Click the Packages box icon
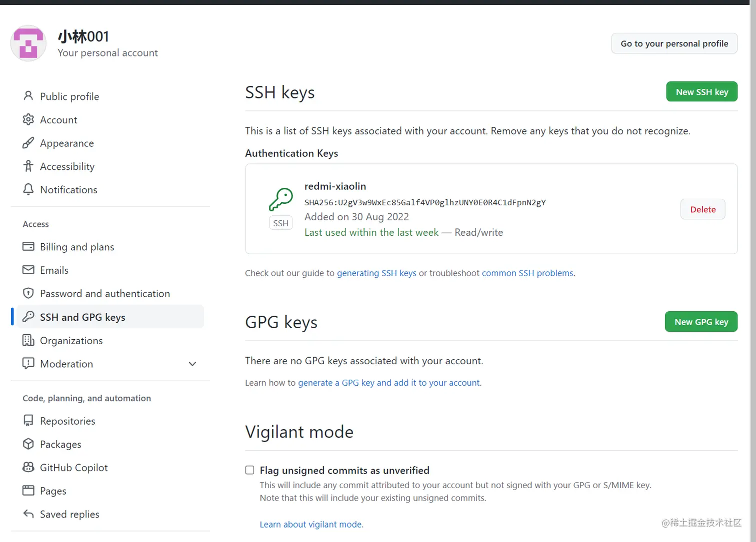This screenshot has height=542, width=756. tap(28, 444)
